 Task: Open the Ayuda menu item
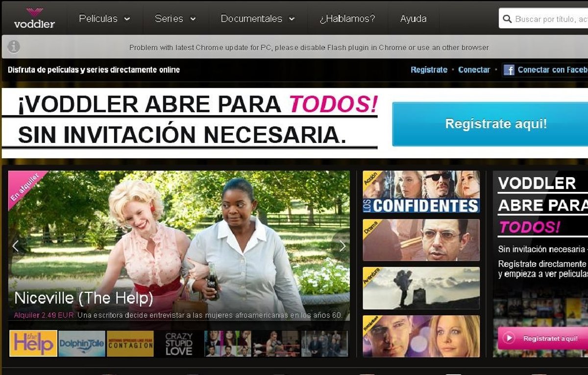[413, 19]
